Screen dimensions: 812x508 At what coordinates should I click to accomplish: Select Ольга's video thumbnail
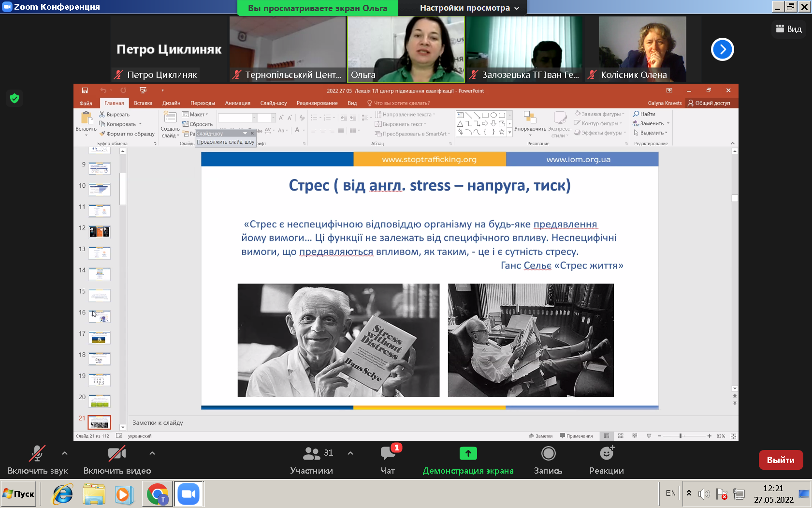coord(406,49)
